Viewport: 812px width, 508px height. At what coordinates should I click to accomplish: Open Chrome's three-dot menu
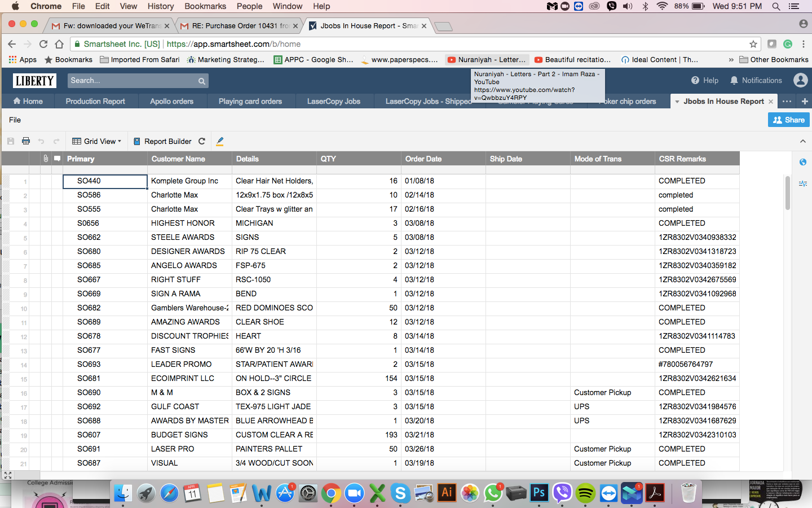coord(804,44)
